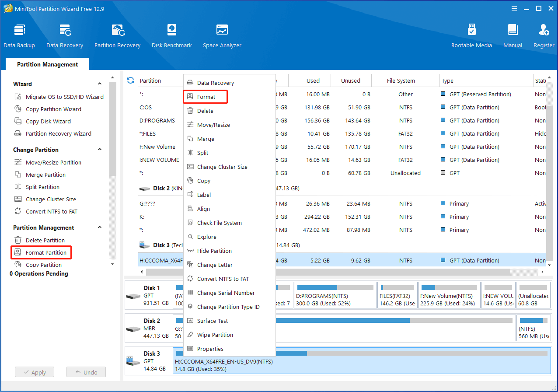
Task: Open the application hamburger menu
Action: pos(514,8)
